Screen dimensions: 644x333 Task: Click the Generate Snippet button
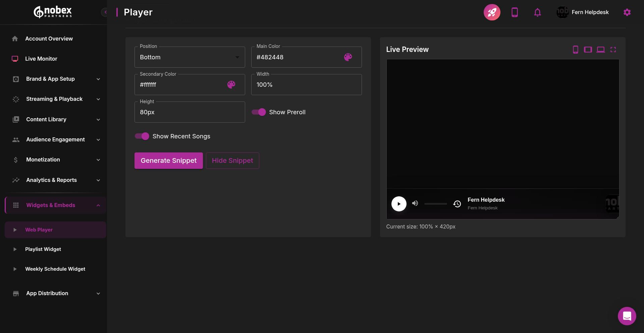tap(168, 160)
